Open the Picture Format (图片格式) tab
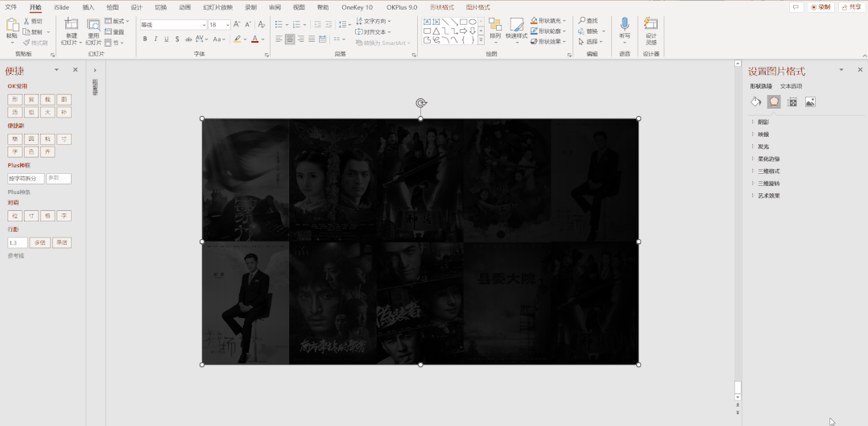The image size is (868, 426). (477, 7)
